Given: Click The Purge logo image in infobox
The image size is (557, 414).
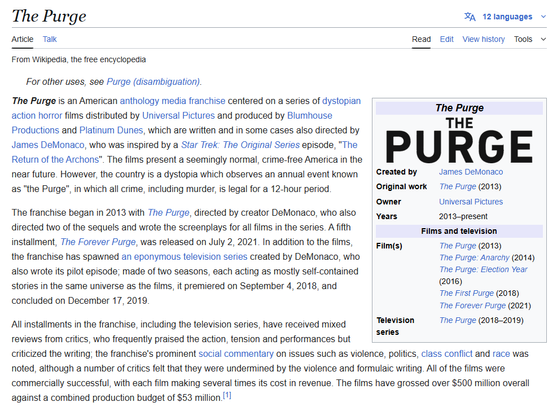Looking at the screenshot, I should click(459, 140).
